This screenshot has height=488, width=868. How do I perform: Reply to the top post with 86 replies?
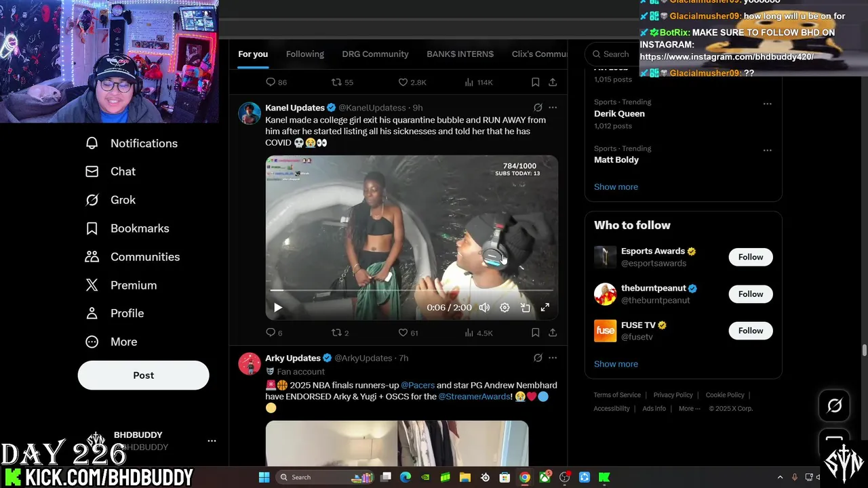click(x=276, y=82)
